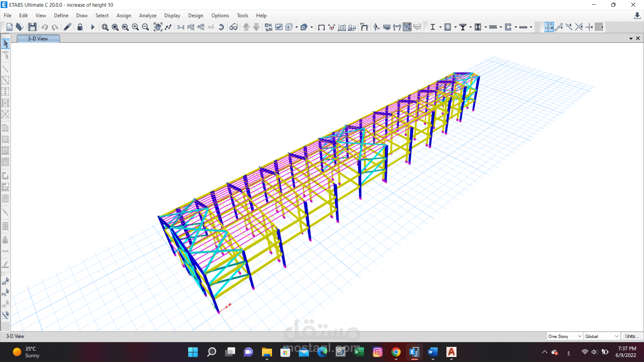
Task: Toggle the snap to intersections icon
Action: (579, 27)
